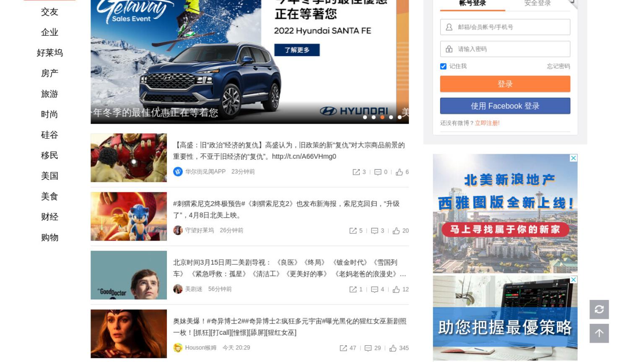
Task: Click the refresh icon button
Action: pos(599,309)
